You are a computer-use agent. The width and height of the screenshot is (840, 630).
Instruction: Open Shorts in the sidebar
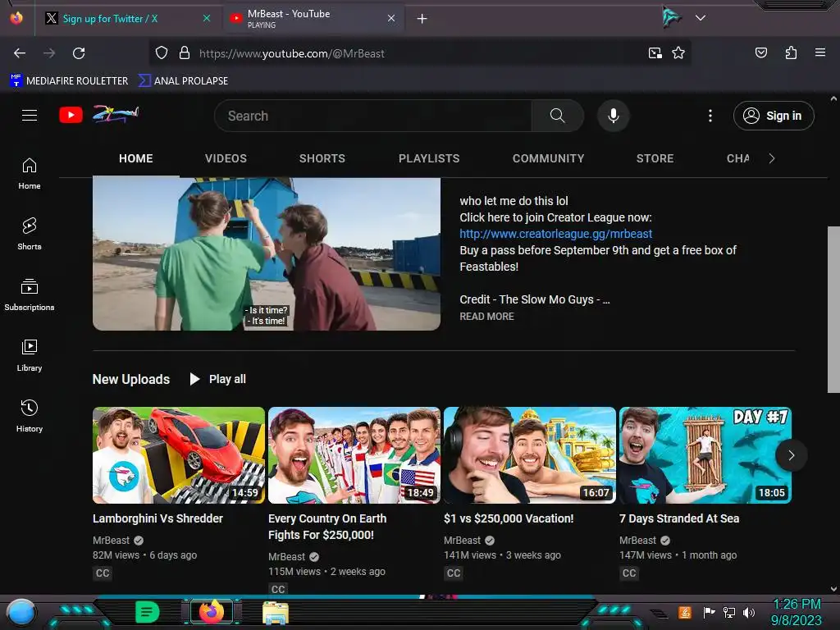[x=30, y=234]
